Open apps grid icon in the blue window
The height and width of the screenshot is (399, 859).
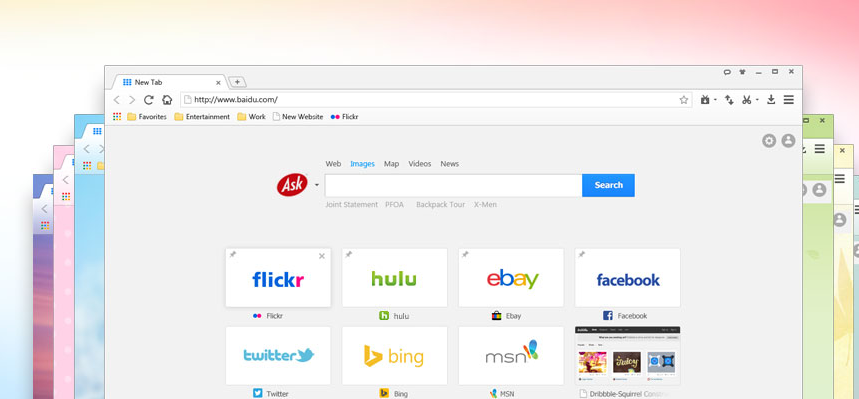click(87, 166)
